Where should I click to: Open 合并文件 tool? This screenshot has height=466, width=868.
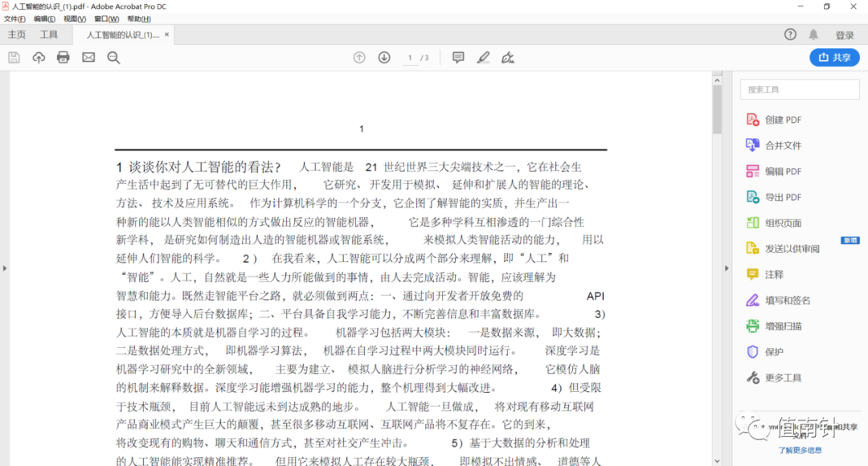coord(774,145)
